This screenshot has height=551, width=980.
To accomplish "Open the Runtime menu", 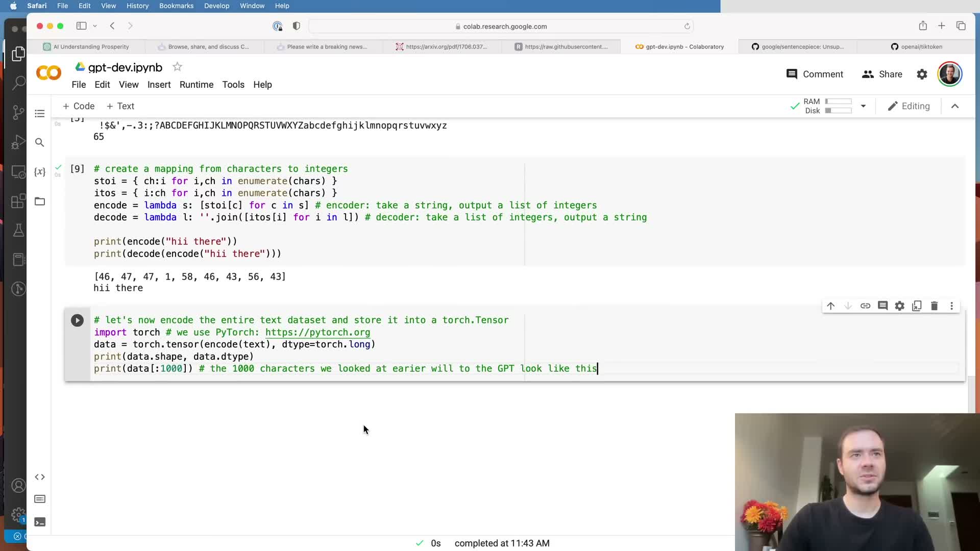I will [x=196, y=85].
